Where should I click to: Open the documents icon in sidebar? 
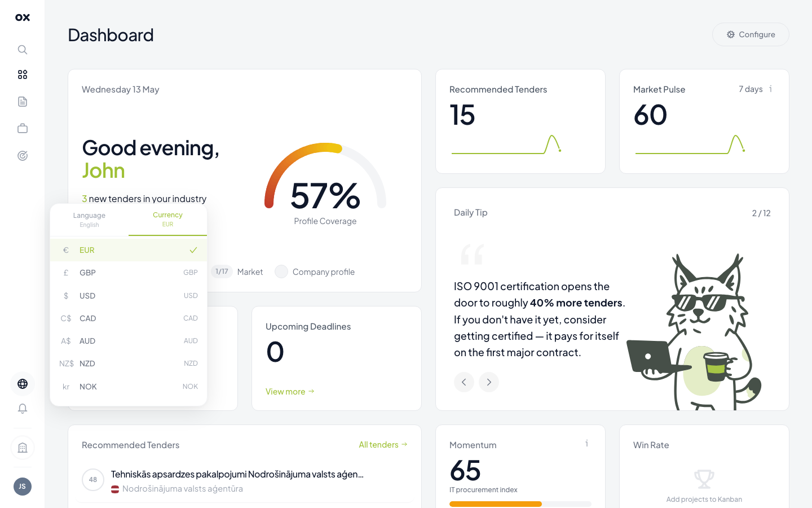(x=23, y=102)
